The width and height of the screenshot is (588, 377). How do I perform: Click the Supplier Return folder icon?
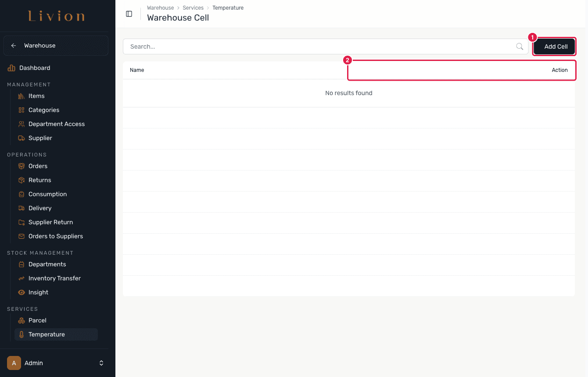[22, 222]
